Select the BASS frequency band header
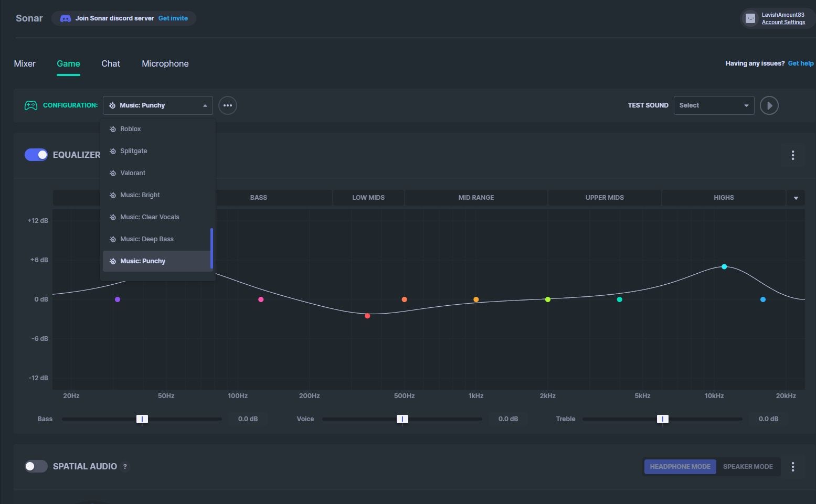Screen dimensions: 816x504 click(x=259, y=198)
